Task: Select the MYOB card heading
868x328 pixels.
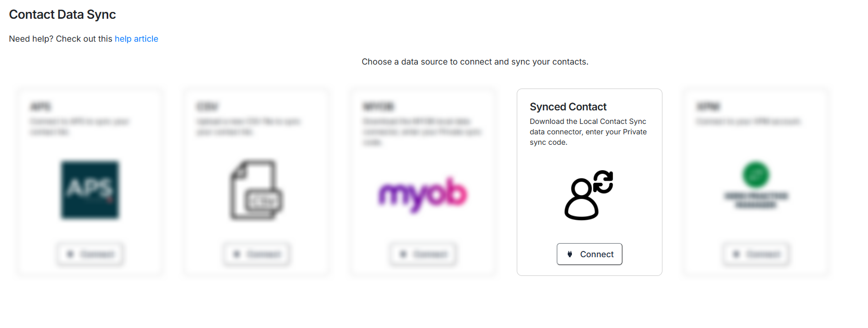Action: (x=378, y=107)
